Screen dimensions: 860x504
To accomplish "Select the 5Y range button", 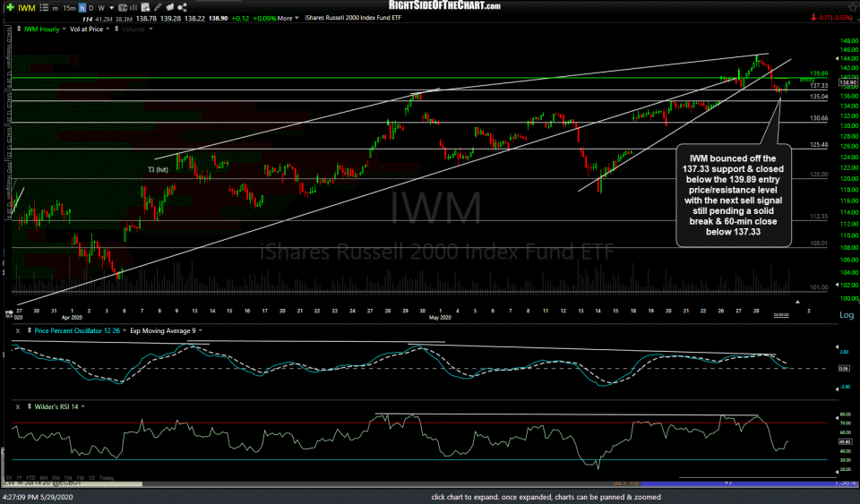I will 8,478.
